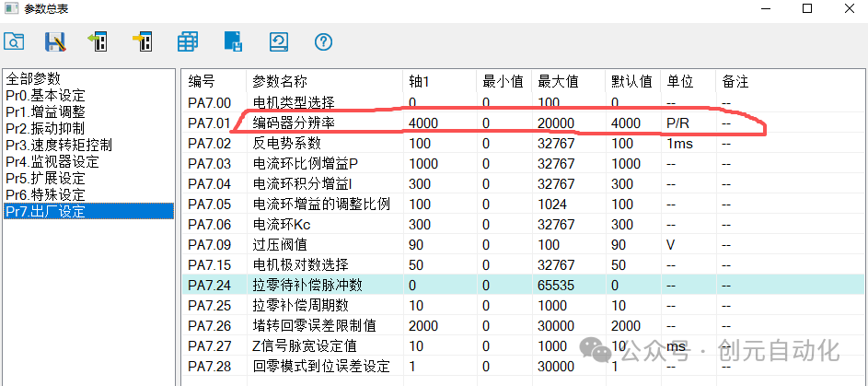
Task: Edit 轴1 value 1000 for PA7.03
Action: tap(423, 164)
